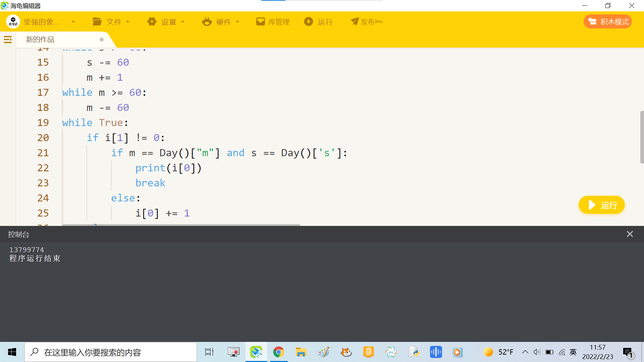The image size is (644, 362).
Task: Click the 库管理 box icon
Action: 260,22
